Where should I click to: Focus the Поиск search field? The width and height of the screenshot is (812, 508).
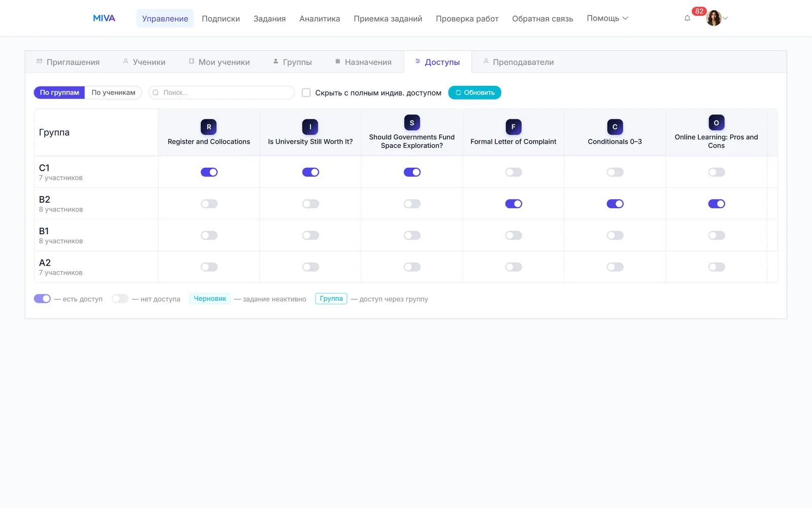pos(221,92)
